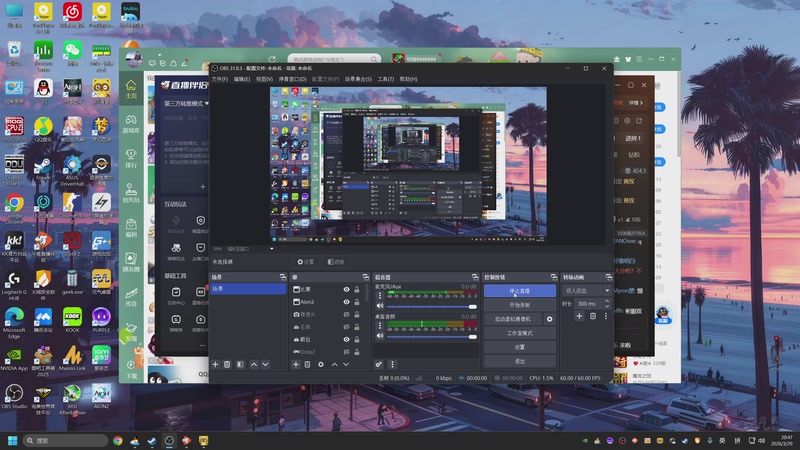The image size is (800, 450).
Task: Toggle lock on Dota2 source
Action: [x=357, y=352]
